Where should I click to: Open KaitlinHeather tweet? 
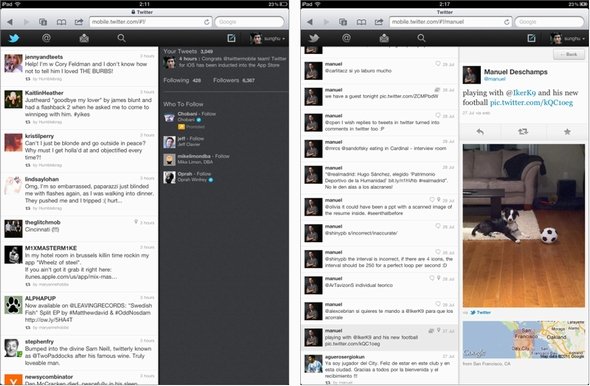[x=79, y=107]
